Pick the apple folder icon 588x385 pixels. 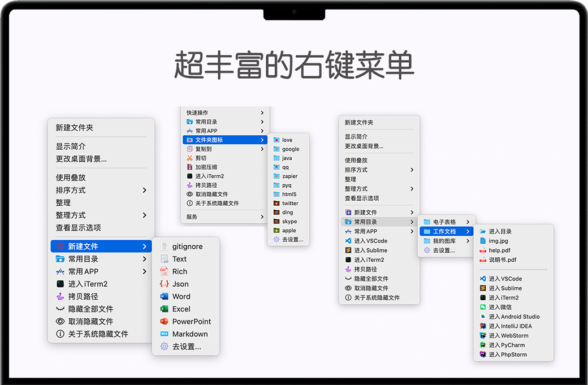coord(276,230)
